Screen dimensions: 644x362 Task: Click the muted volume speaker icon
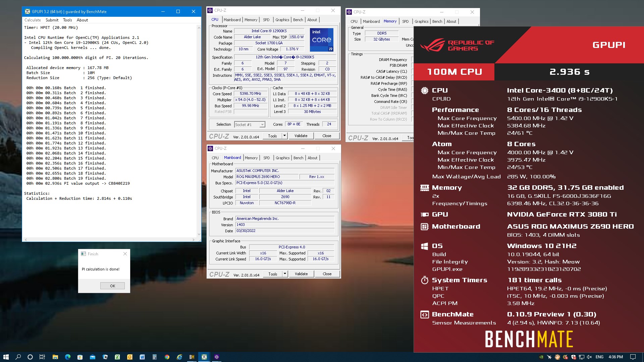coord(589,357)
